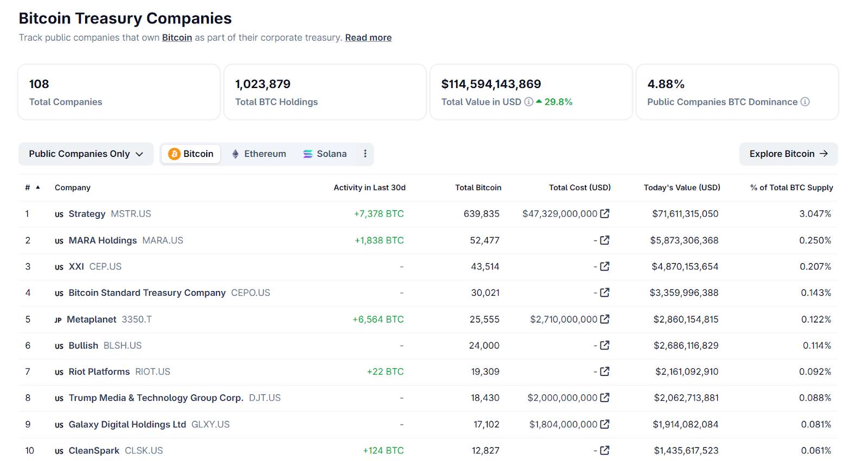
Task: Open the Bitcoin link in the description
Action: (x=177, y=38)
